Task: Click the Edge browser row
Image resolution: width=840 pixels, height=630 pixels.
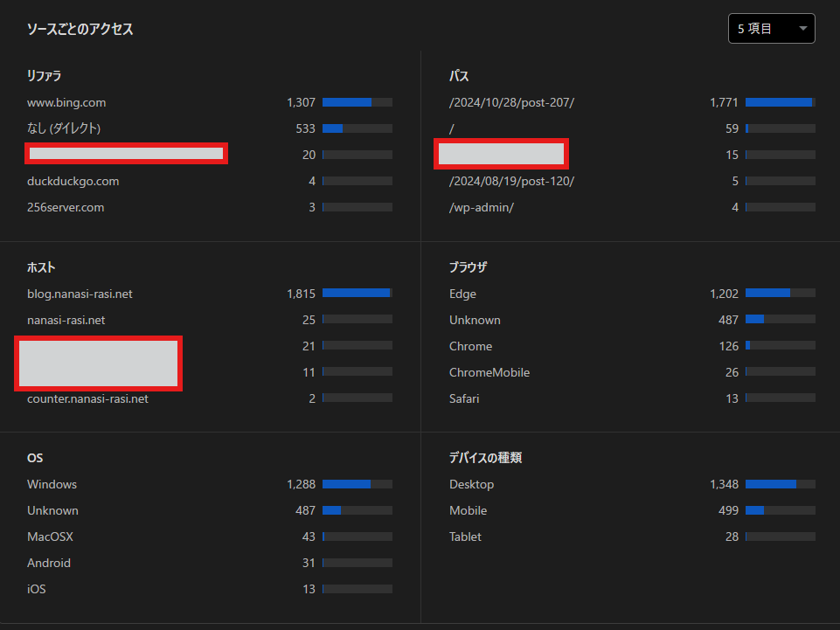Action: pyautogui.click(x=462, y=294)
